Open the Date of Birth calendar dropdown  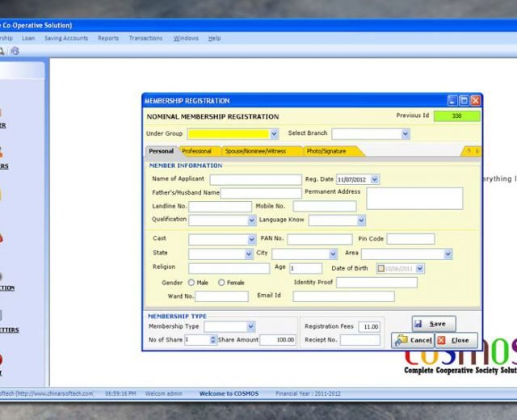coord(419,268)
